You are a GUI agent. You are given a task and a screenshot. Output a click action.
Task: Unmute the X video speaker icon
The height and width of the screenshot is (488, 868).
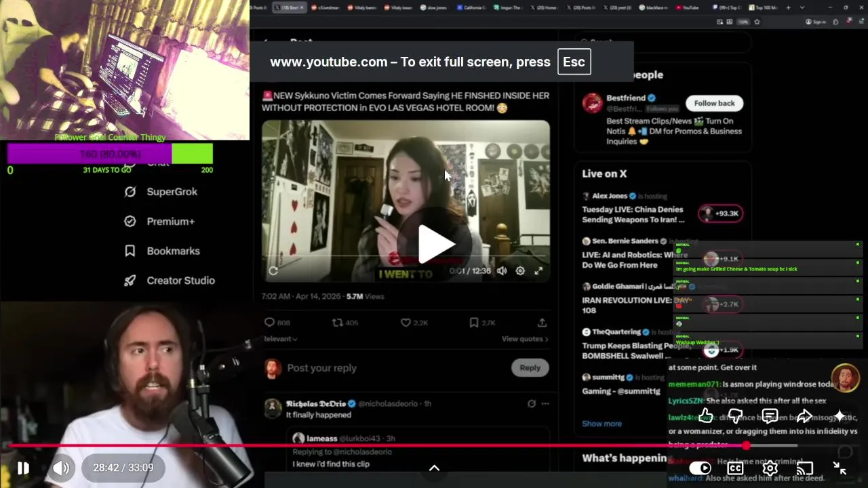[502, 270]
